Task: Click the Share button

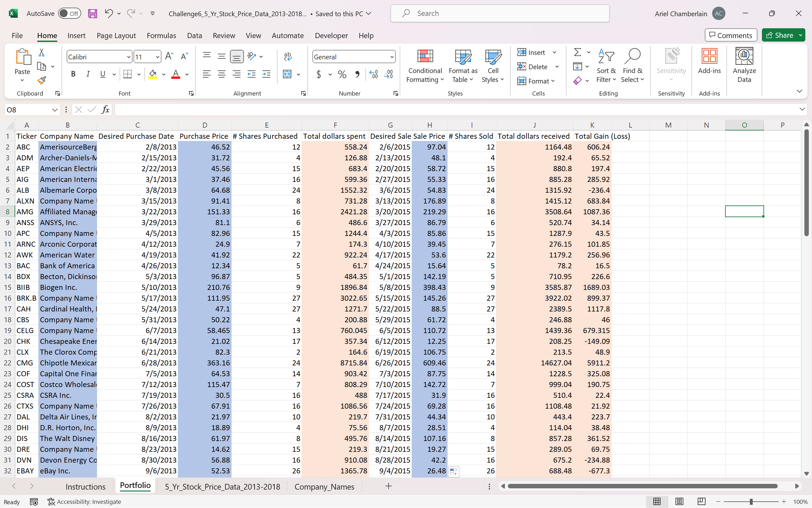Action: point(779,35)
